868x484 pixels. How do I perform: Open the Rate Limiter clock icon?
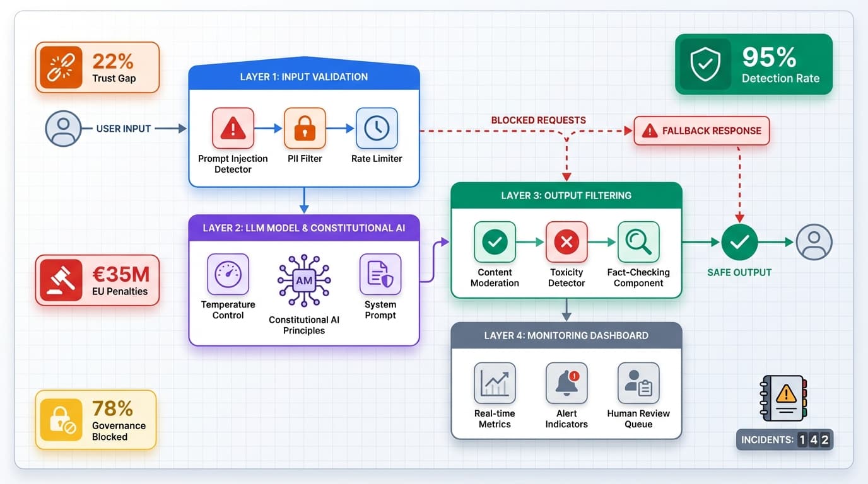[377, 128]
